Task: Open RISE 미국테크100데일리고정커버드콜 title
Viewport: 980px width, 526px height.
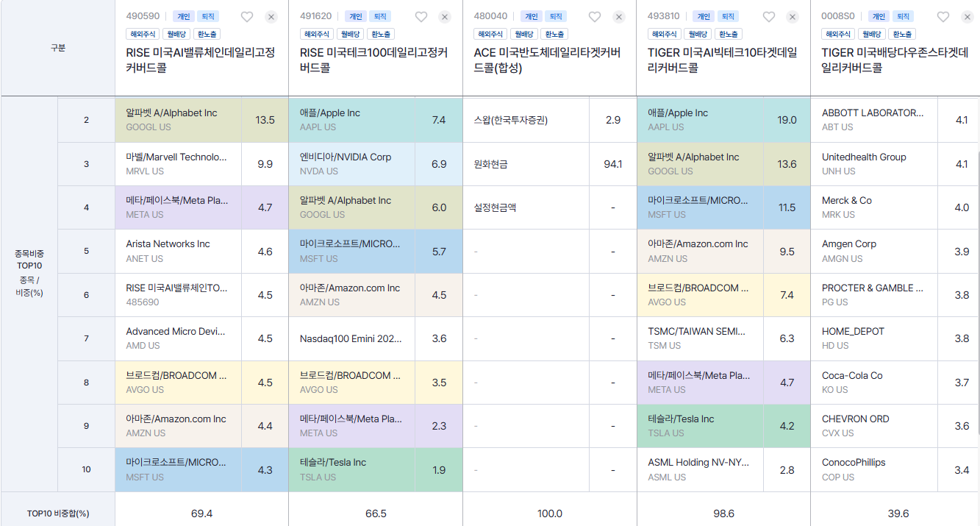Action: coord(374,60)
